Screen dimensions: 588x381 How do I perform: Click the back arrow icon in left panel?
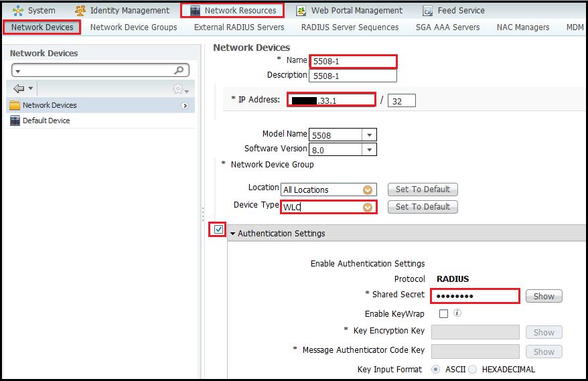pos(19,88)
